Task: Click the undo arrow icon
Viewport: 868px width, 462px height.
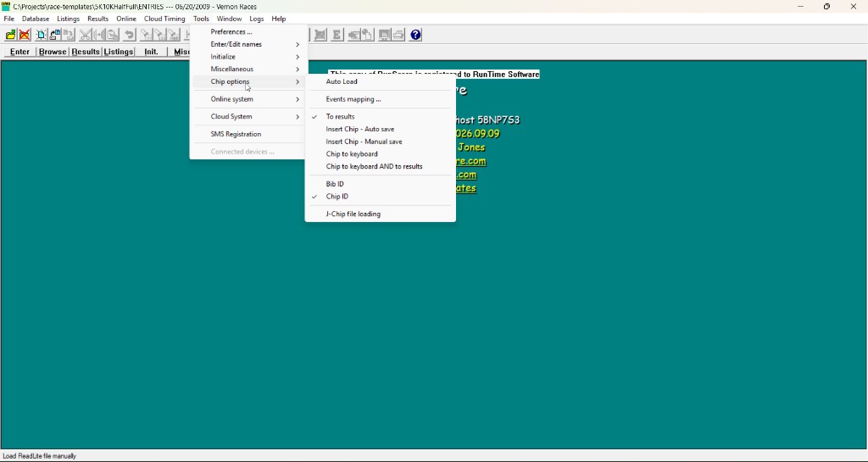Action: 130,35
